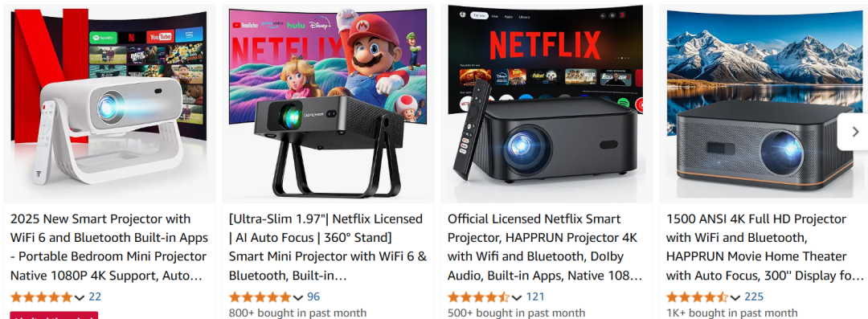Open the mountain-screen HAPPRUN projector image
This screenshot has width=868, height=319.
coord(765,104)
